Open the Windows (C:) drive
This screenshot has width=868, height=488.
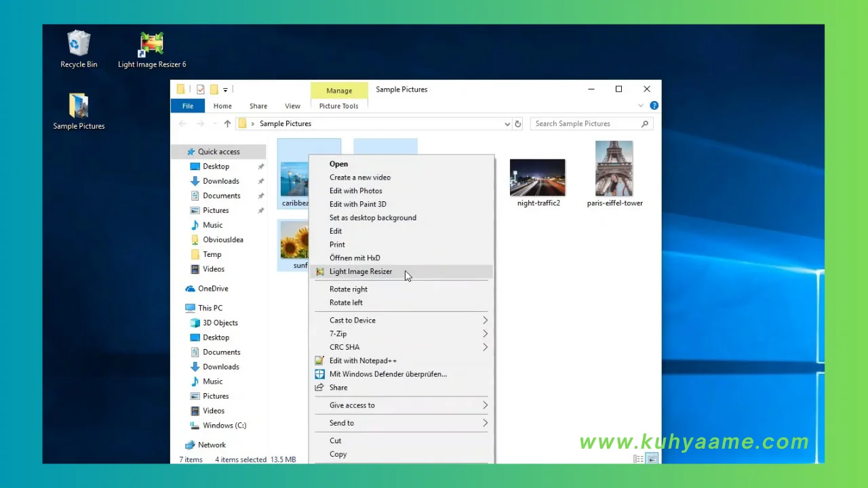(224, 426)
